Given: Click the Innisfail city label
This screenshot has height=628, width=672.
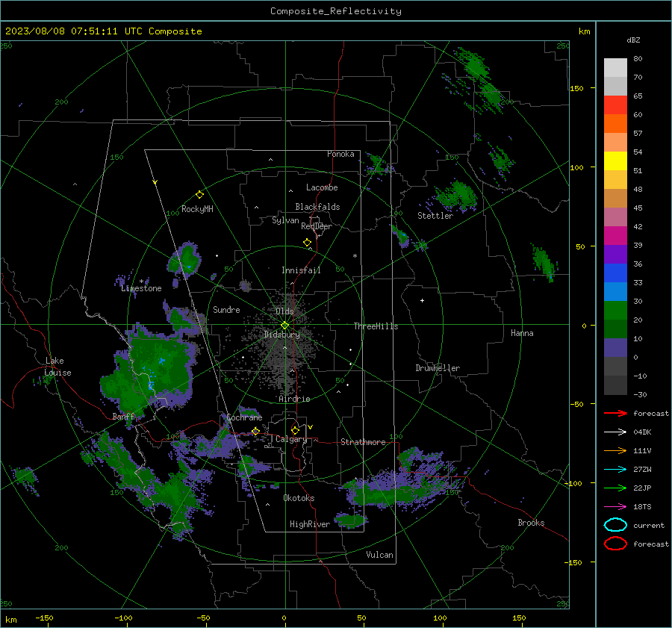Looking at the screenshot, I should coord(301,270).
